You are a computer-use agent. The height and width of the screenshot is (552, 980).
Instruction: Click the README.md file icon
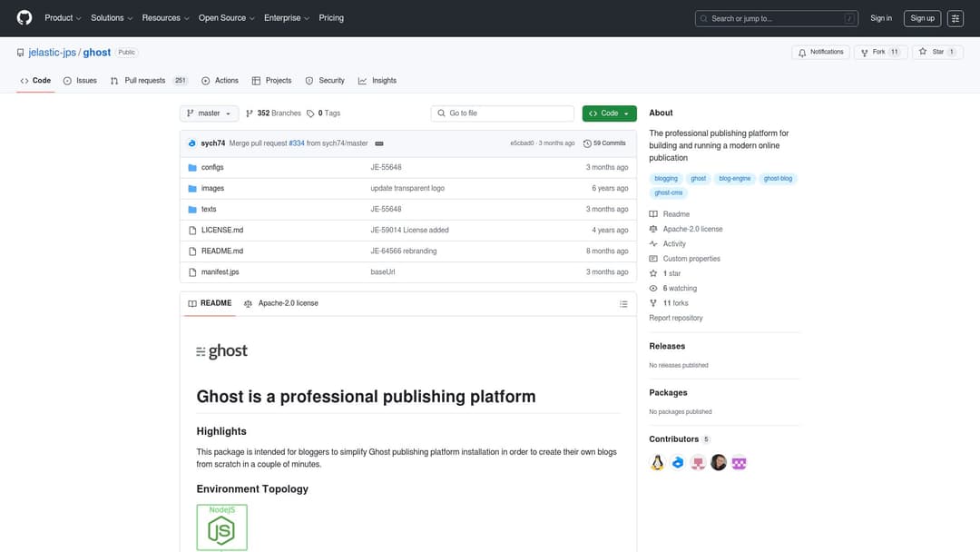click(x=192, y=251)
